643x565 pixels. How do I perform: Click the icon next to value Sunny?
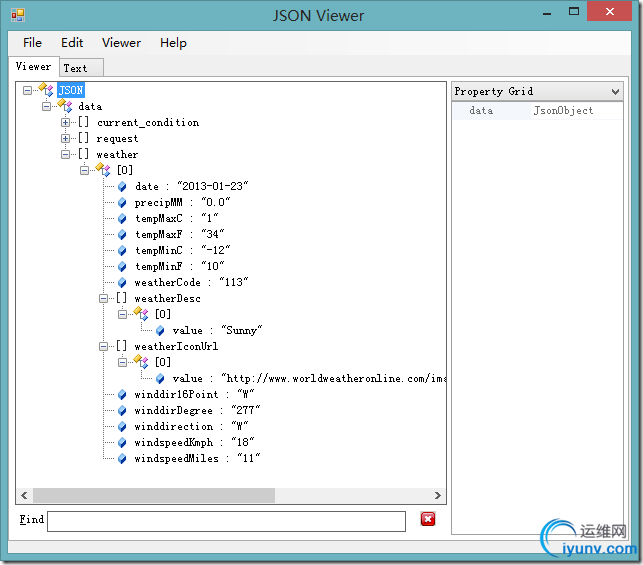click(160, 331)
